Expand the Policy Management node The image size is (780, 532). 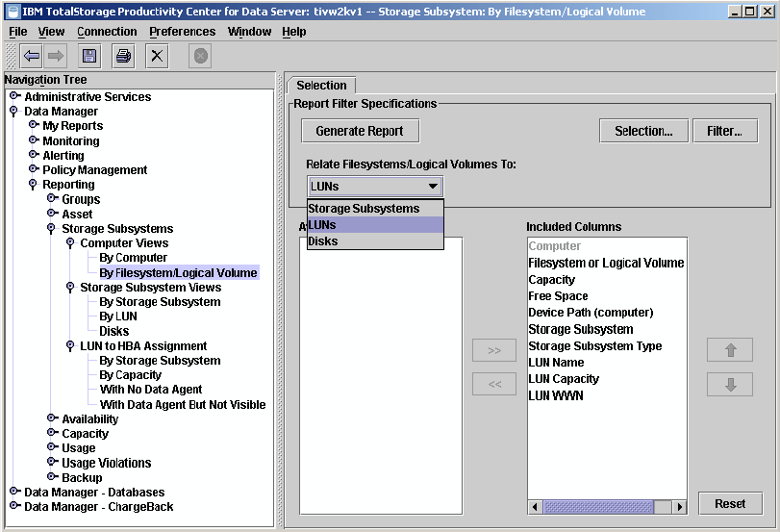pyautogui.click(x=34, y=168)
